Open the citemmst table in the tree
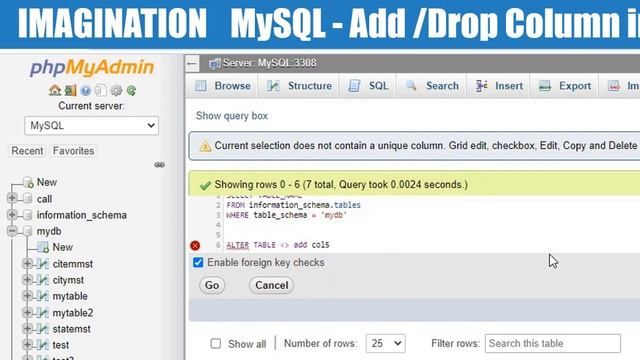This screenshot has width=640, height=360. [73, 264]
